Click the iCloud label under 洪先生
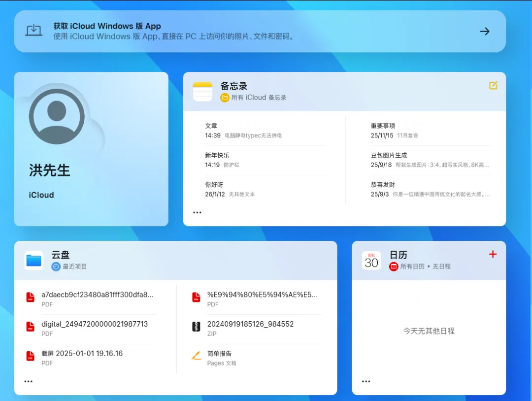This screenshot has height=401, width=532. click(x=41, y=195)
